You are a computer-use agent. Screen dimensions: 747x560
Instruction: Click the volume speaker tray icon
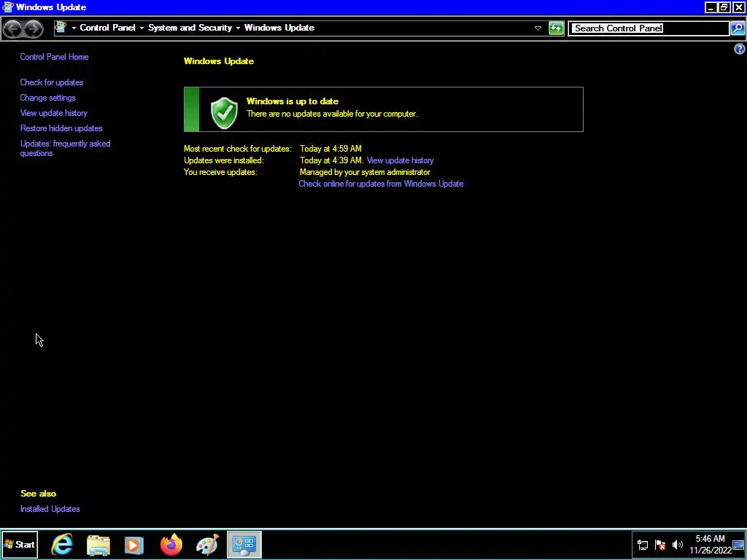(678, 545)
